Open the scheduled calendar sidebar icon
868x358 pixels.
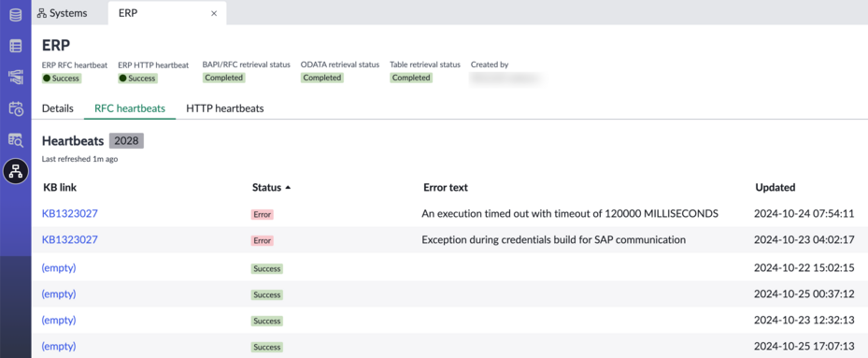[x=16, y=108]
